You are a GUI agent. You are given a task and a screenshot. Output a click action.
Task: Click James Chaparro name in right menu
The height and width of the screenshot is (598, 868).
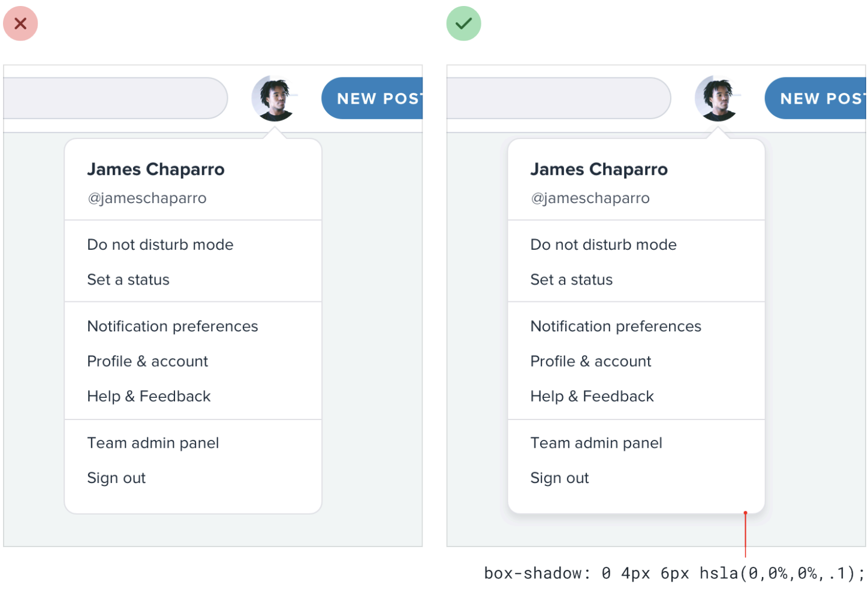click(x=598, y=170)
